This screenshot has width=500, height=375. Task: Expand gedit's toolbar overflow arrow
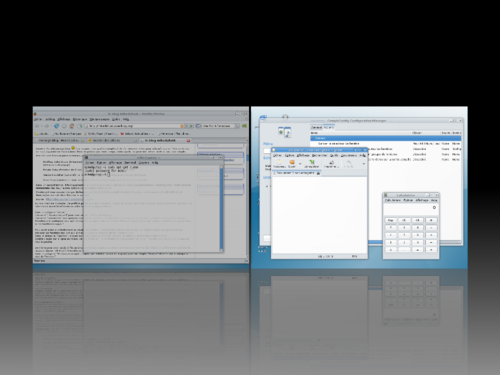(363, 164)
